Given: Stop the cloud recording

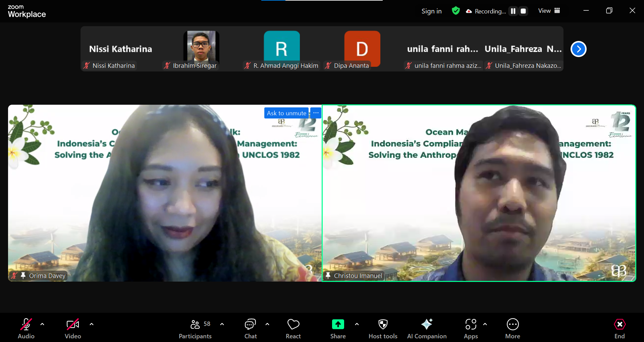Looking at the screenshot, I should (x=523, y=11).
